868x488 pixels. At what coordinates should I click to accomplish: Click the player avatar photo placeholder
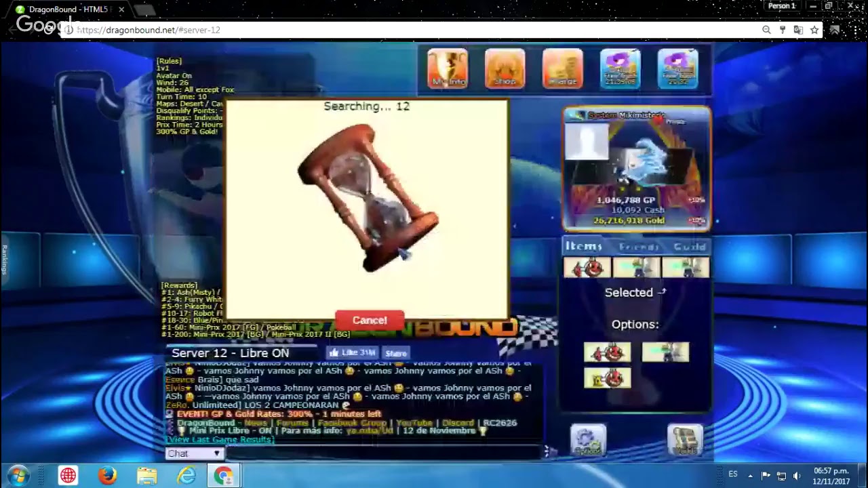click(x=587, y=142)
